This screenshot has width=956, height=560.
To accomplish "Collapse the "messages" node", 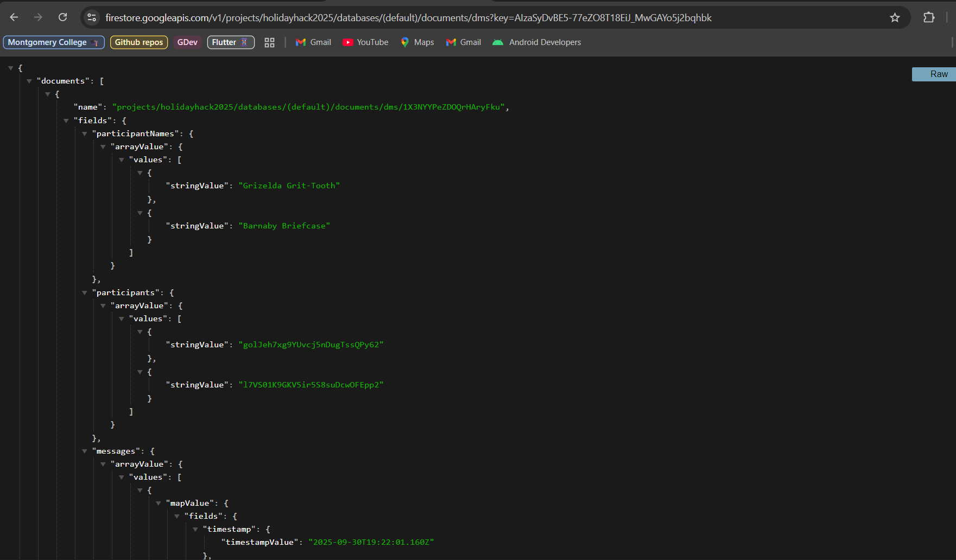I will [84, 451].
